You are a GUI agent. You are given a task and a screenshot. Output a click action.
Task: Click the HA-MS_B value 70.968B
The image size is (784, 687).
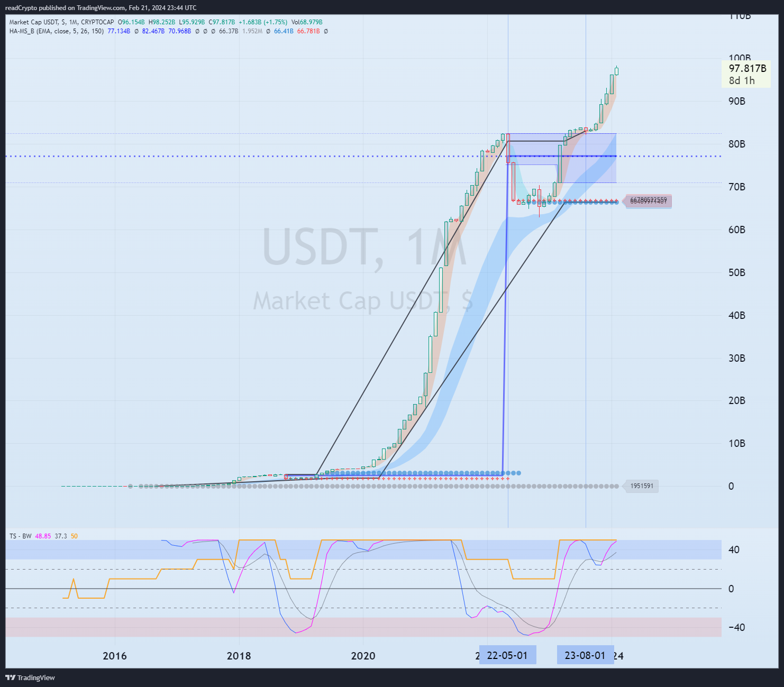coord(180,31)
